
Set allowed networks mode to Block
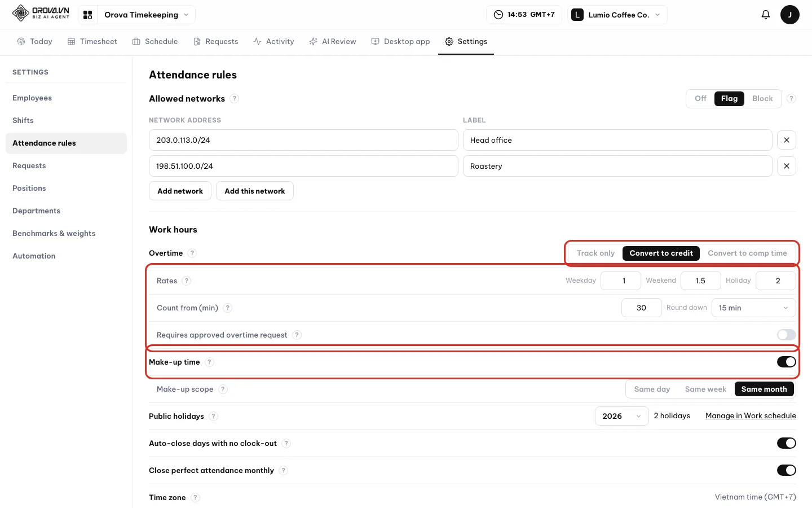pos(762,98)
